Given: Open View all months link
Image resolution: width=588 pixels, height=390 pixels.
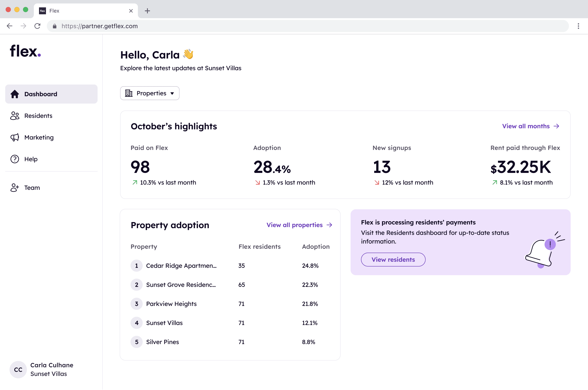Looking at the screenshot, I should point(530,126).
